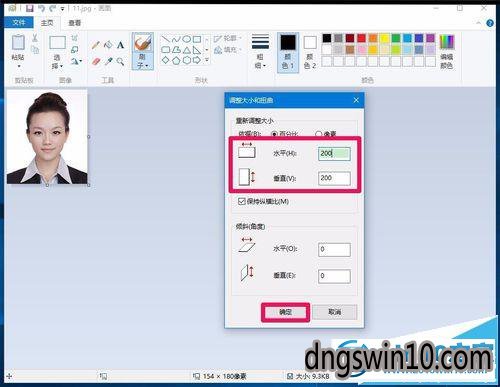Image resolution: width=500 pixels, height=387 pixels.
Task: Click the Copy icon below the scissors
Action: (x=35, y=50)
